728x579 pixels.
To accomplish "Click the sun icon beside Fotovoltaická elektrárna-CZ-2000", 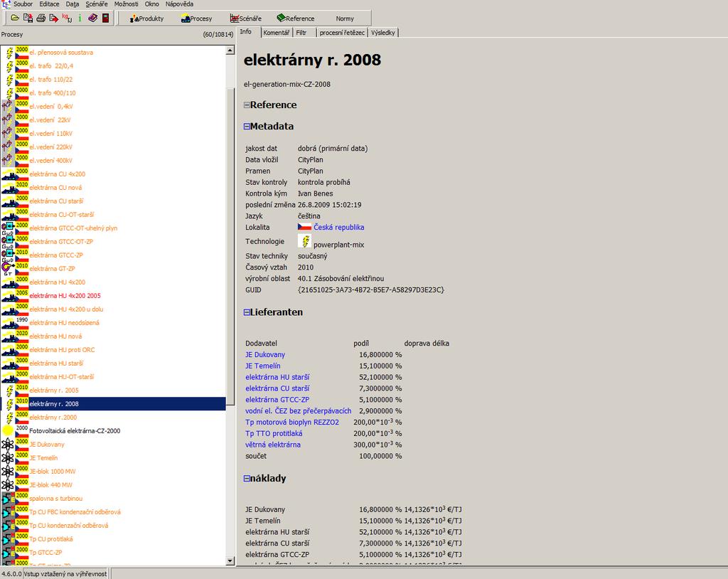I will click(8, 431).
